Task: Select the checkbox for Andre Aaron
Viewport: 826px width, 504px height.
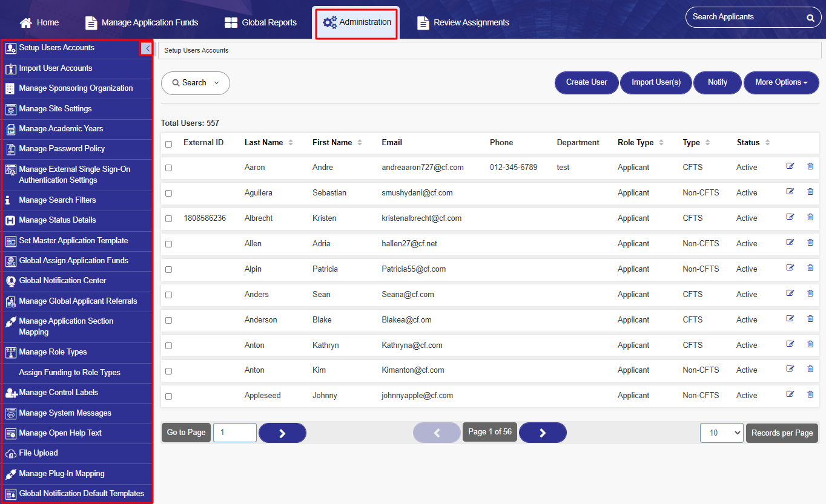Action: pos(168,168)
